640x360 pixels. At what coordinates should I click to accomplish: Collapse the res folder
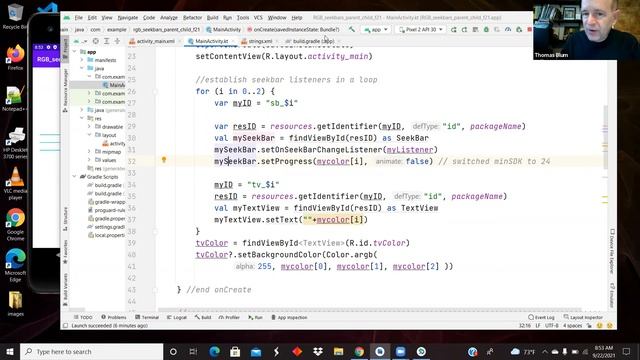(82, 118)
